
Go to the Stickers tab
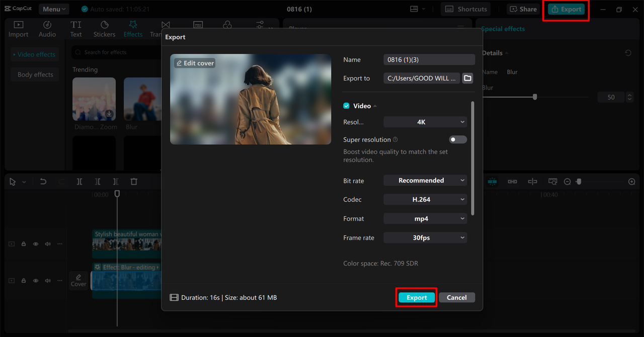104,29
